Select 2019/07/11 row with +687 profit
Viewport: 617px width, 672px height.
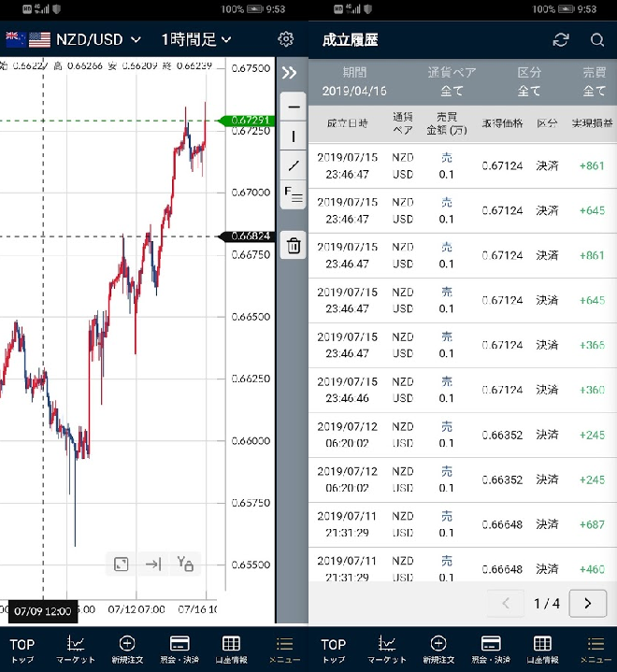pyautogui.click(x=463, y=524)
